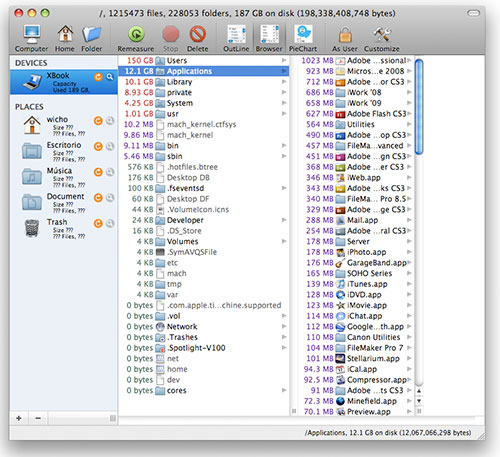Click the sidebar resize handle at bottom
The width and height of the screenshot is (500, 457).
113,418
